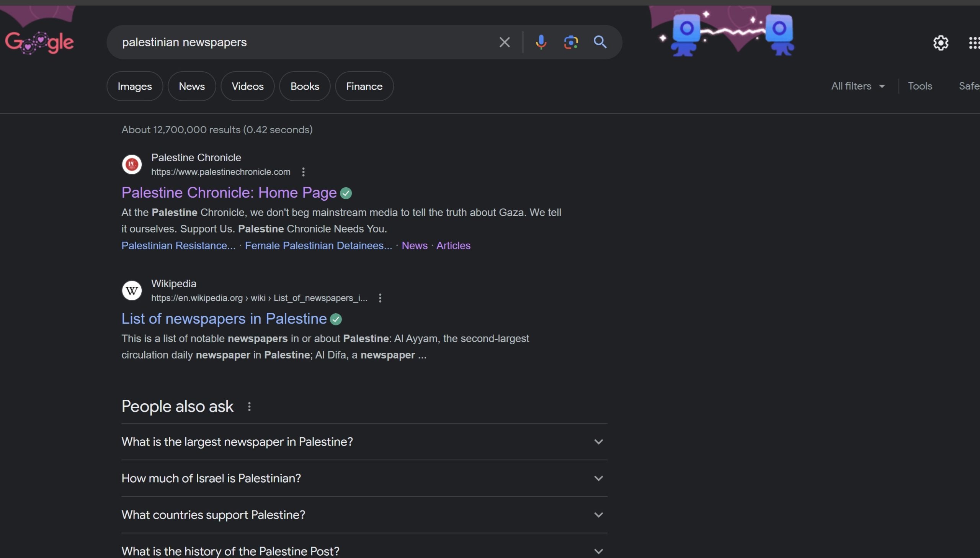The width and height of the screenshot is (980, 558).
Task: Open three-dot menu beside Palestine Chronicle URL
Action: pos(303,172)
